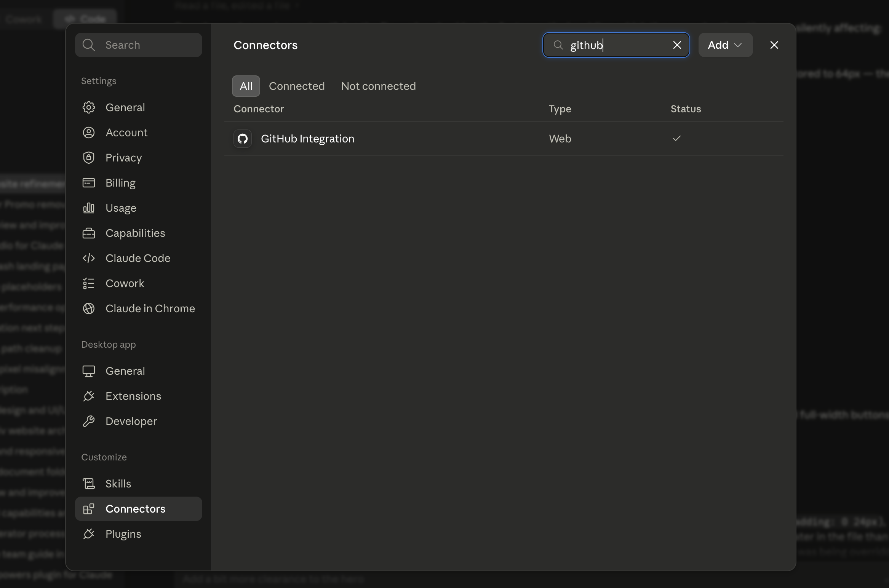This screenshot has height=588, width=889.
Task: Focus the settings Search field
Action: click(x=139, y=45)
